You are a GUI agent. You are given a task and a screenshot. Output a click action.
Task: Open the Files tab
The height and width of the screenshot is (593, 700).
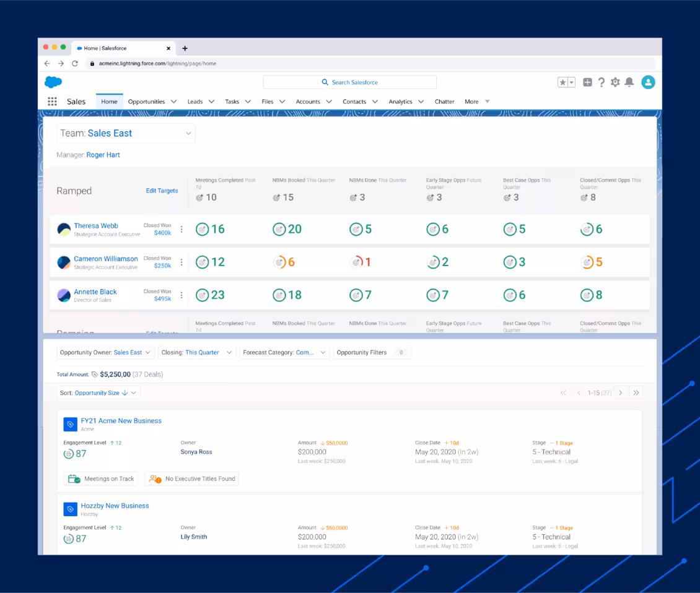268,102
